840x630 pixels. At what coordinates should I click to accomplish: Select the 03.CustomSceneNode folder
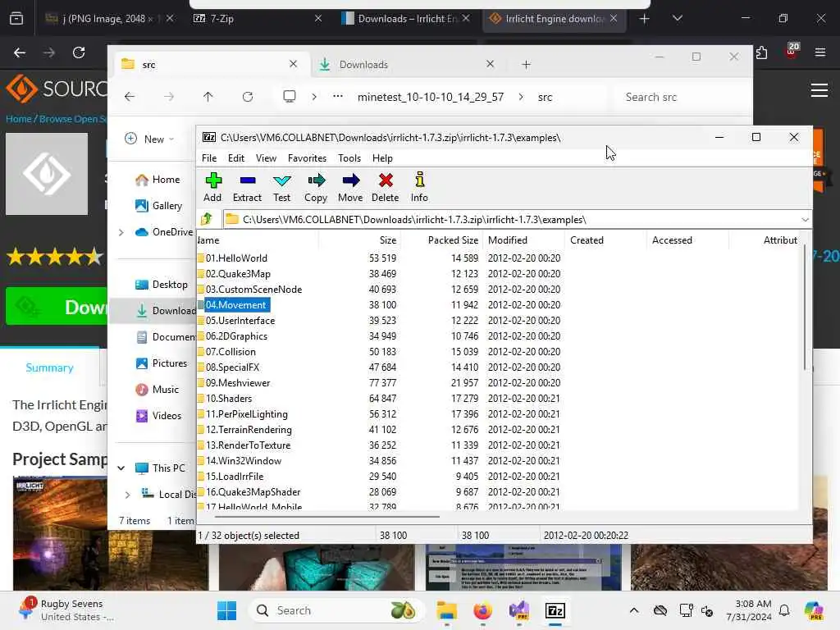253,290
